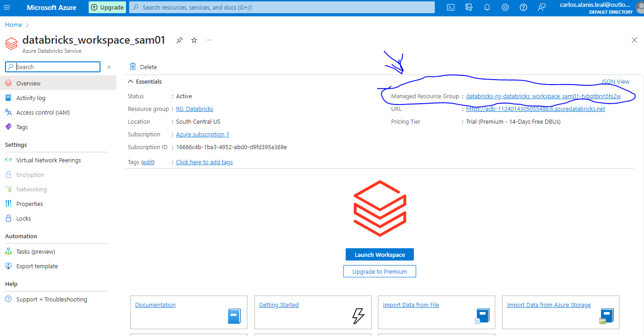Click here to add tags link

click(x=204, y=162)
